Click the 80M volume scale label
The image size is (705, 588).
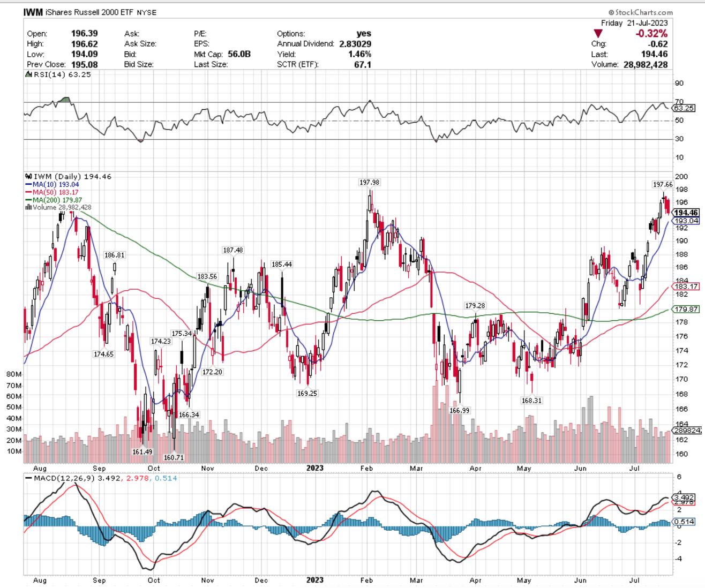pos(14,374)
